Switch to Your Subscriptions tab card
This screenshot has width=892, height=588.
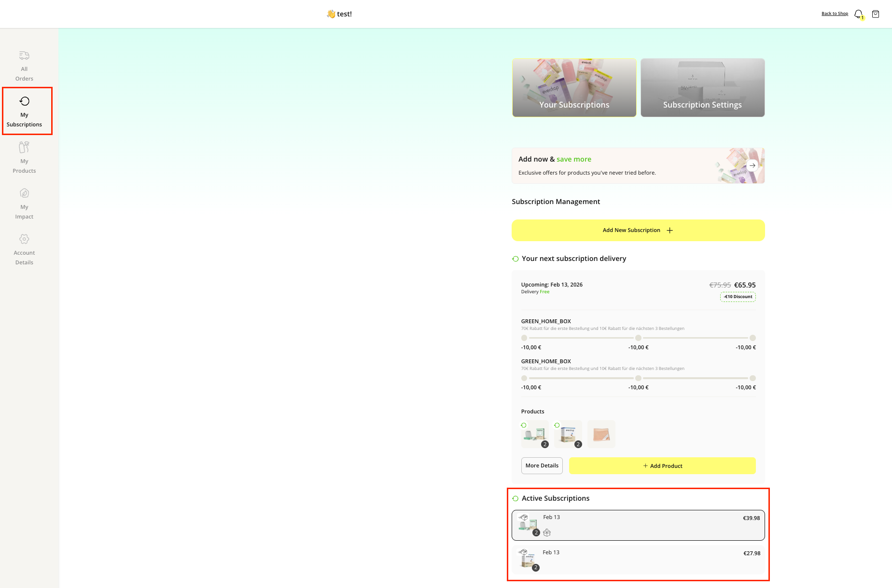click(574, 88)
